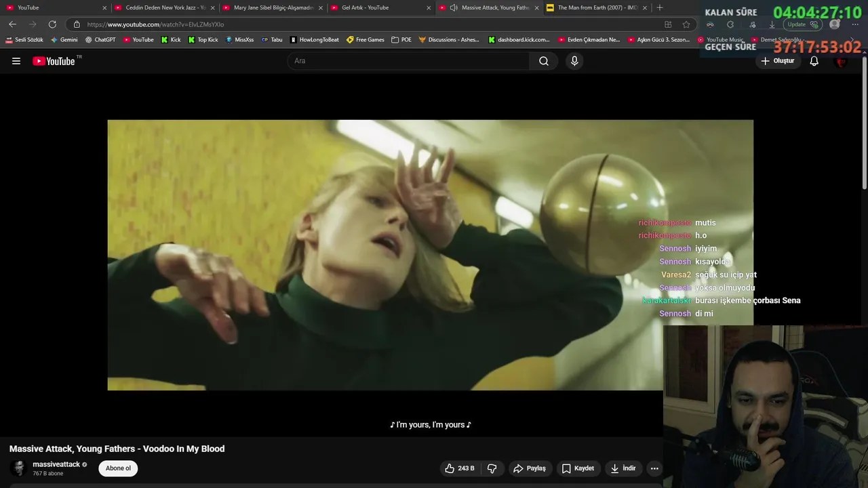The image size is (868, 488).
Task: Like the video showing 243 B
Action: pyautogui.click(x=460, y=468)
